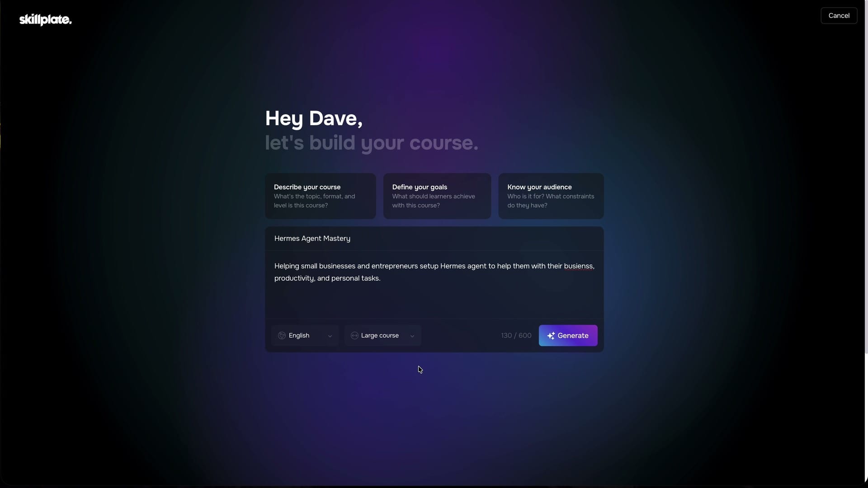
Task: Open the Large course size dropdown
Action: 382,335
